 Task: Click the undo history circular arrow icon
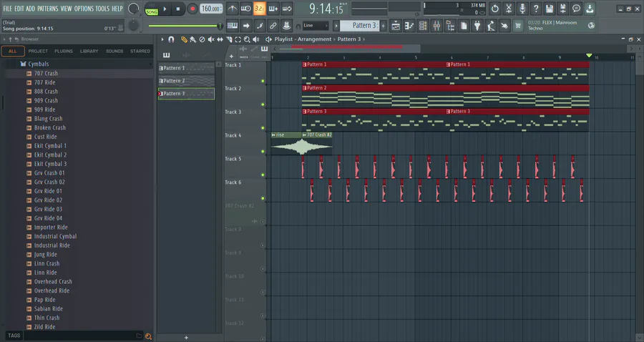495,8
